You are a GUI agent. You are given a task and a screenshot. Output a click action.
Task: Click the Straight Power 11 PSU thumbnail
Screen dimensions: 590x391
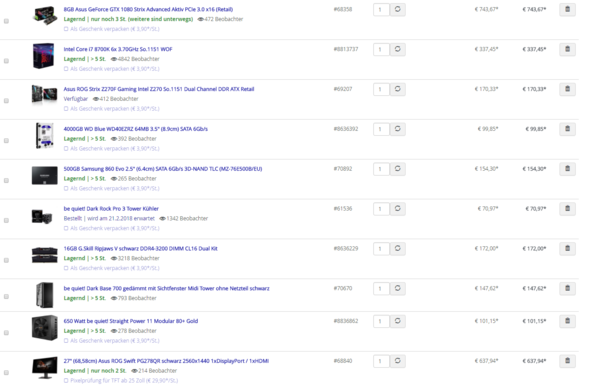point(45,328)
